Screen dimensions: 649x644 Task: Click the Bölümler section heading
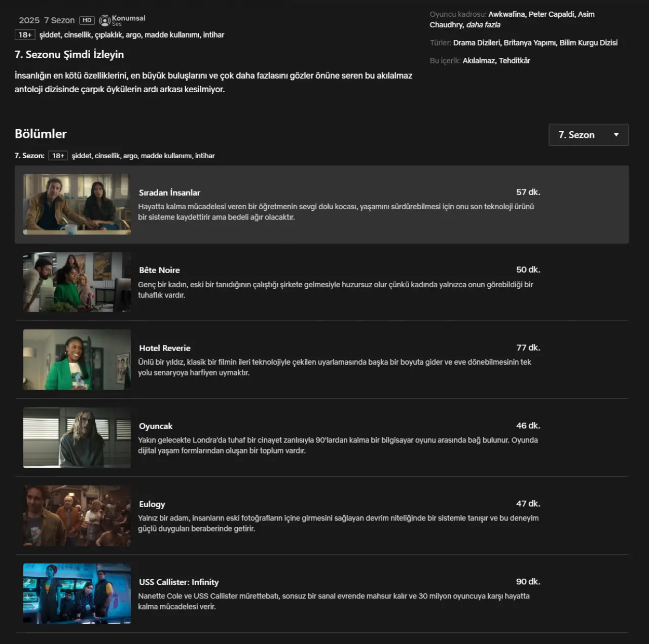pos(41,134)
